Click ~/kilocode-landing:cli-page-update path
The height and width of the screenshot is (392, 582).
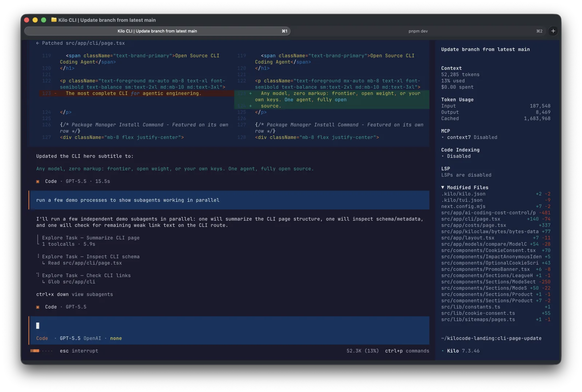[x=491, y=339]
